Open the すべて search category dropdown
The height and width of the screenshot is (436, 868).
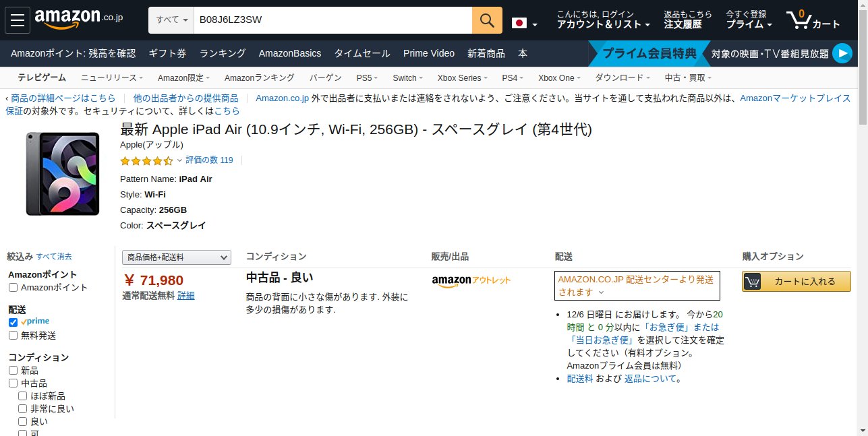[x=171, y=20]
